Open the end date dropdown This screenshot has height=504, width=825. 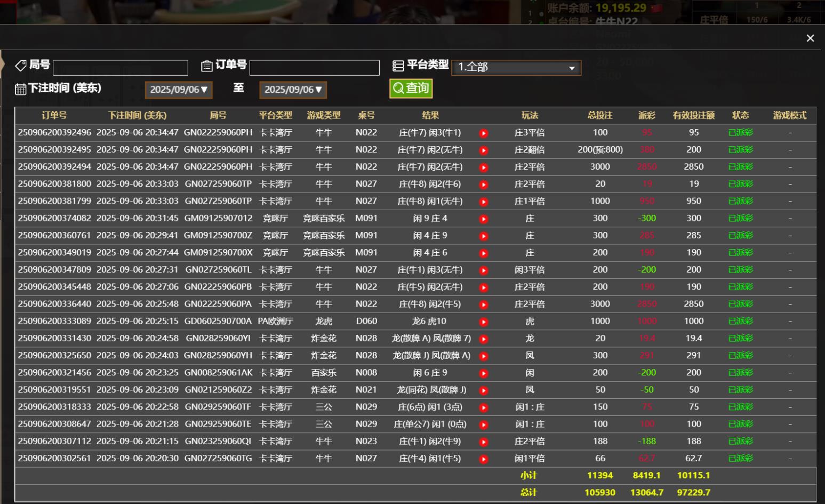(293, 90)
